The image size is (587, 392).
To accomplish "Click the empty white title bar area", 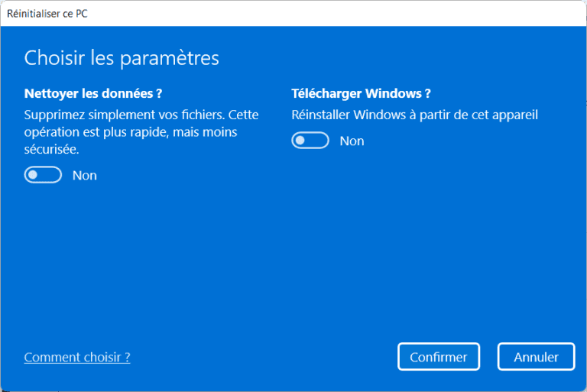I will [x=344, y=13].
